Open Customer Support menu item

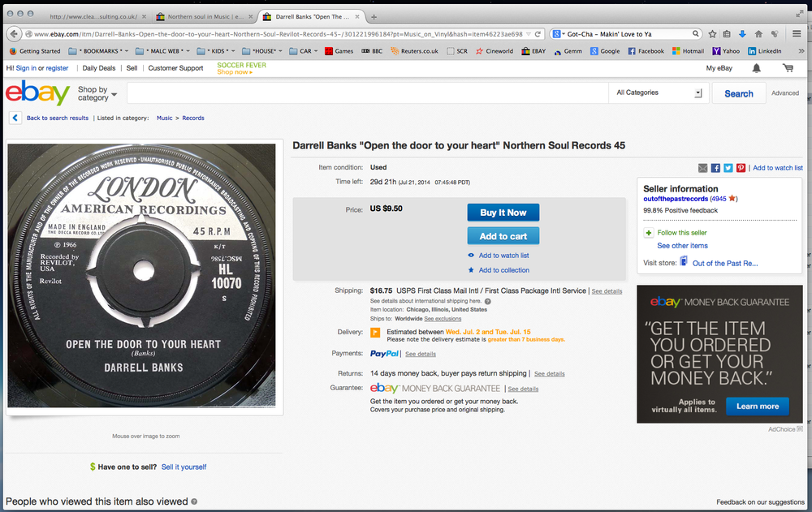(x=175, y=68)
